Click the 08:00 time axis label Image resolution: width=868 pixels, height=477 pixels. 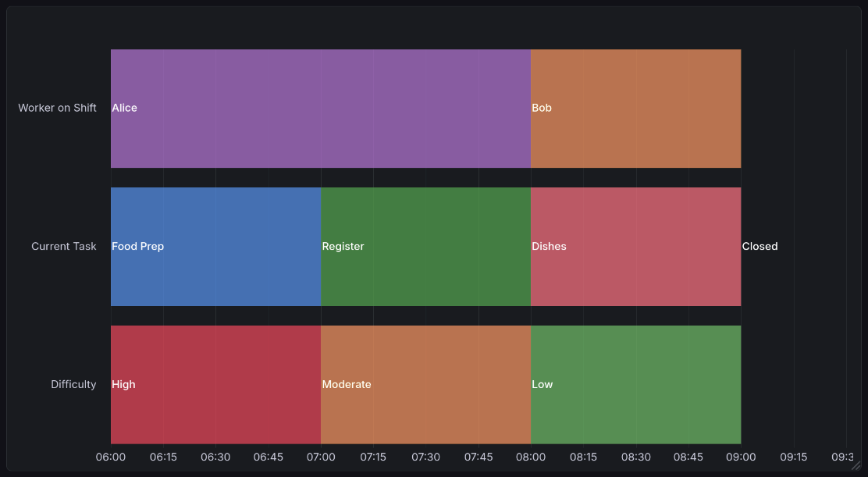click(x=531, y=457)
